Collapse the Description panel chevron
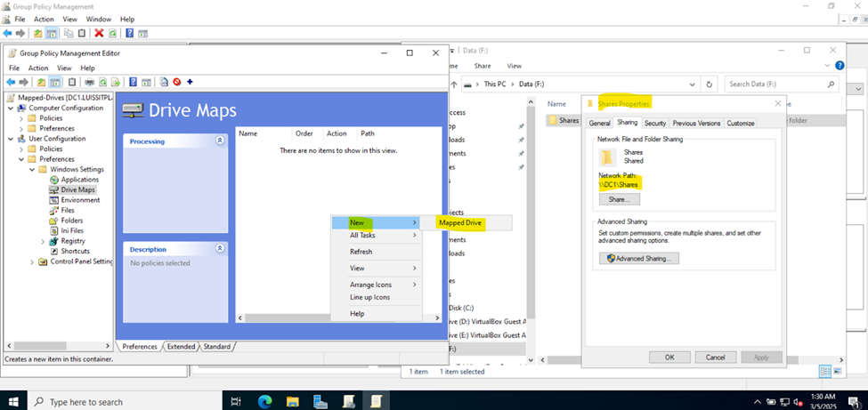The width and height of the screenshot is (868, 410). tap(220, 248)
